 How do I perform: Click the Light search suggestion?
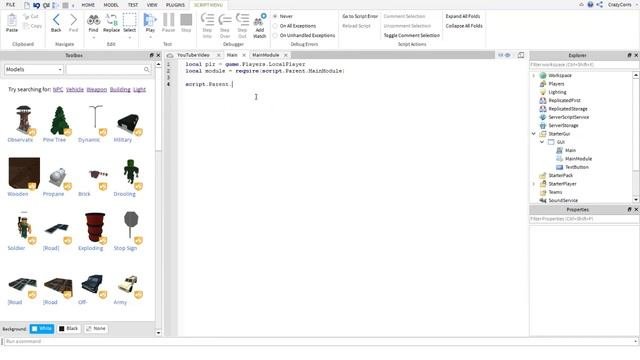[139, 89]
